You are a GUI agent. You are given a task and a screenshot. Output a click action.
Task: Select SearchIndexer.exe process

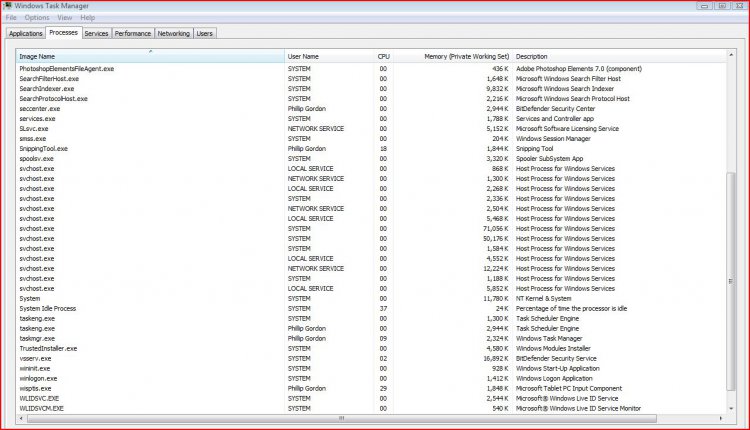pyautogui.click(x=371, y=89)
